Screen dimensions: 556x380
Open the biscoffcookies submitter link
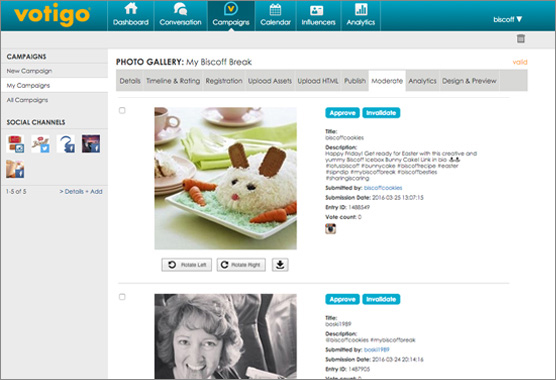coord(383,188)
